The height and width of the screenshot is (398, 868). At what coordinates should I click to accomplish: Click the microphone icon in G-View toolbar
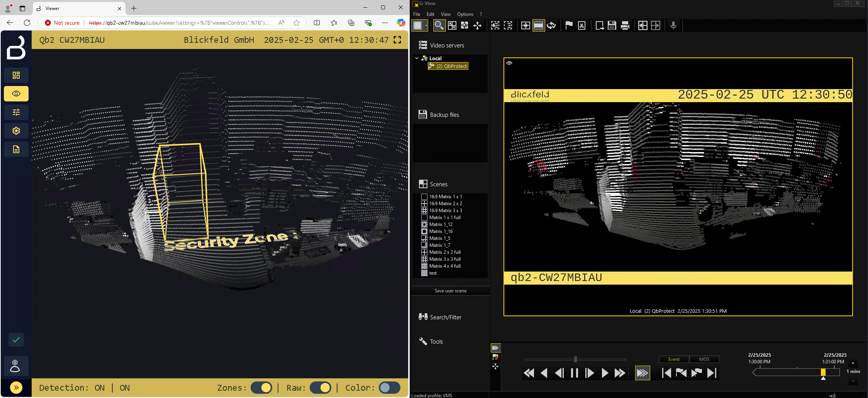pyautogui.click(x=673, y=25)
